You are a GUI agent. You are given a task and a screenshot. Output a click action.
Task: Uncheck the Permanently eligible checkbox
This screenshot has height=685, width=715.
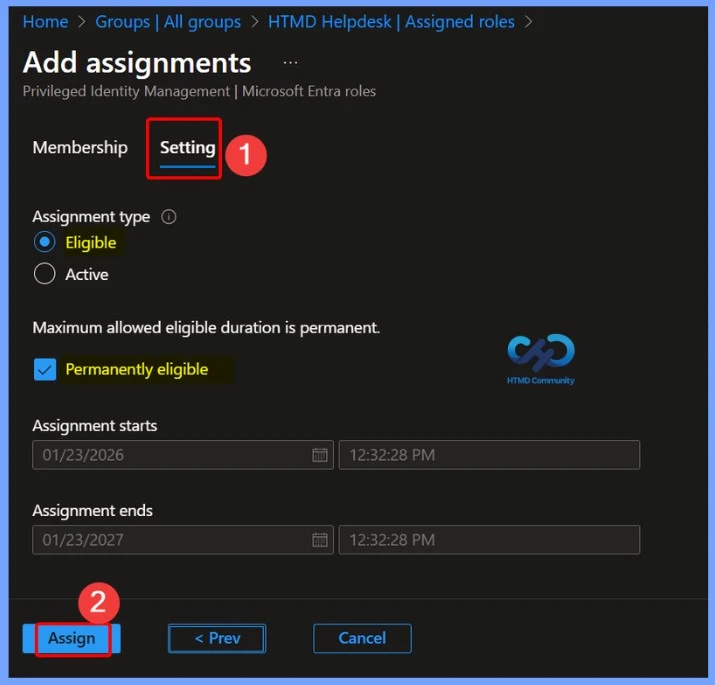click(44, 370)
